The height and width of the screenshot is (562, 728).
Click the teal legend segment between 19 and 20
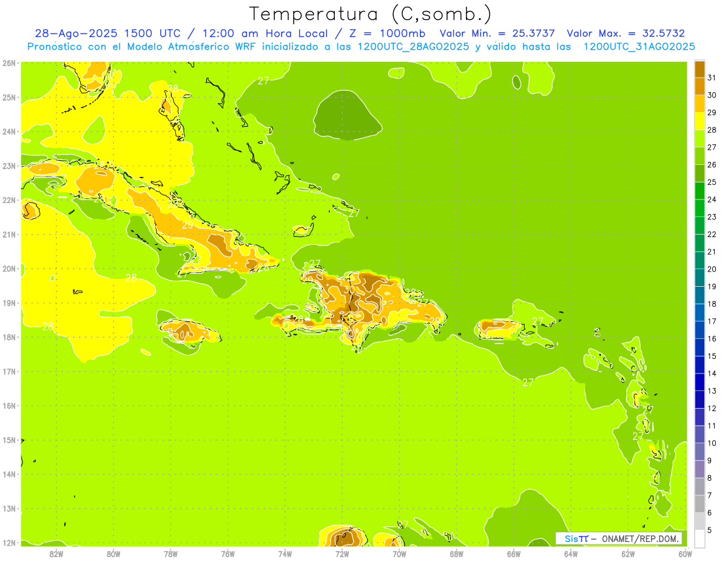click(699, 278)
